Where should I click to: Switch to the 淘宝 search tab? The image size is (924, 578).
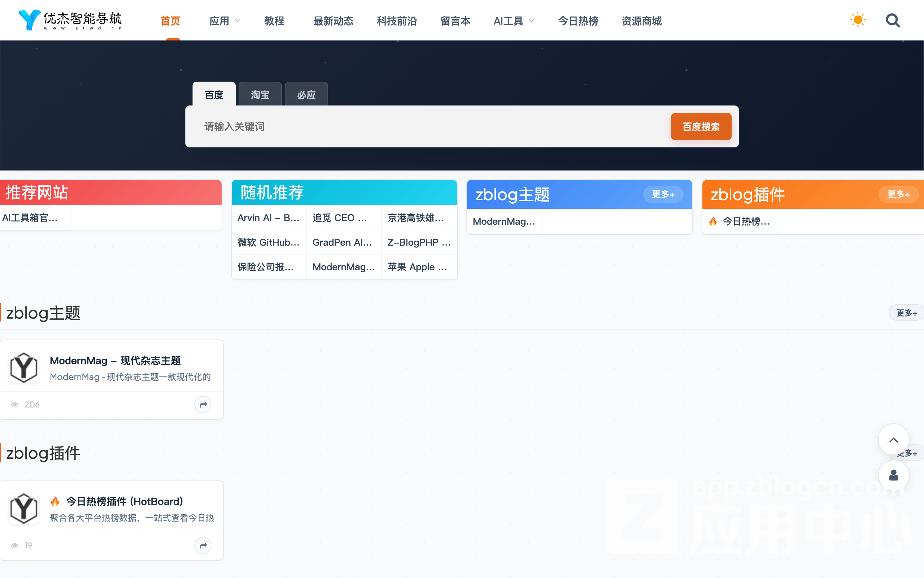tap(260, 94)
